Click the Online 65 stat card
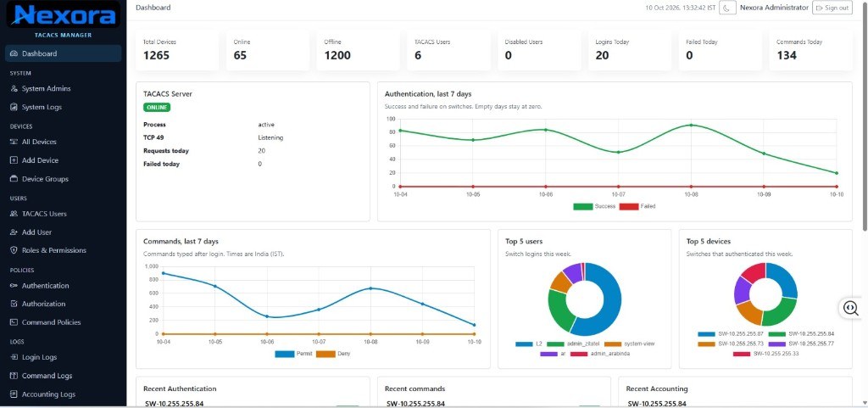The height and width of the screenshot is (408, 868). pyautogui.click(x=268, y=50)
